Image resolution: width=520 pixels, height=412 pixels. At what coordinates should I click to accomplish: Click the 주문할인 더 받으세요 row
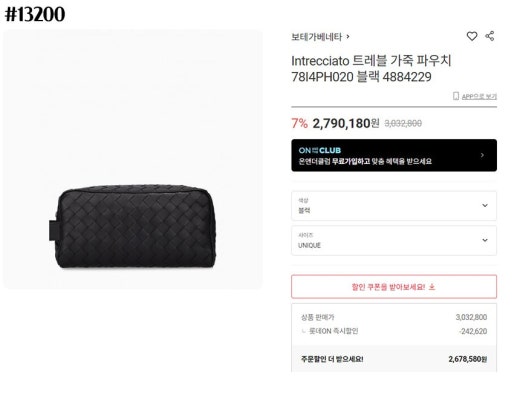394,359
